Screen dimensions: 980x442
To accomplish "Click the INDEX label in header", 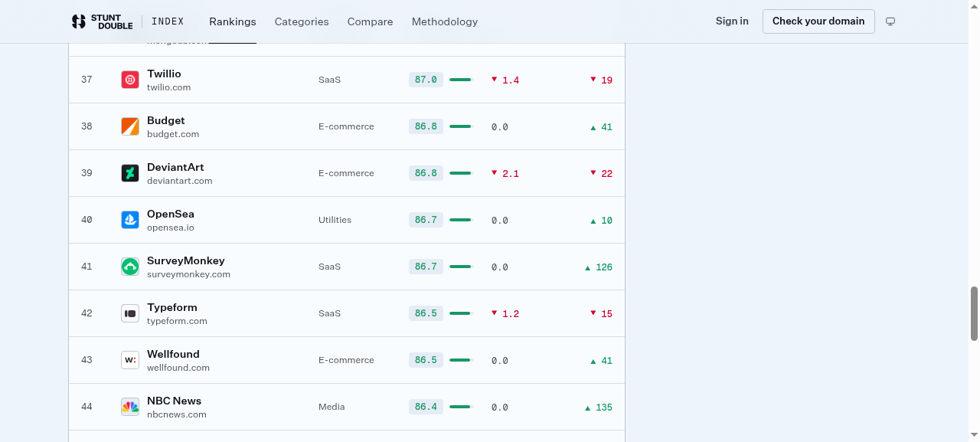I will [168, 21].
